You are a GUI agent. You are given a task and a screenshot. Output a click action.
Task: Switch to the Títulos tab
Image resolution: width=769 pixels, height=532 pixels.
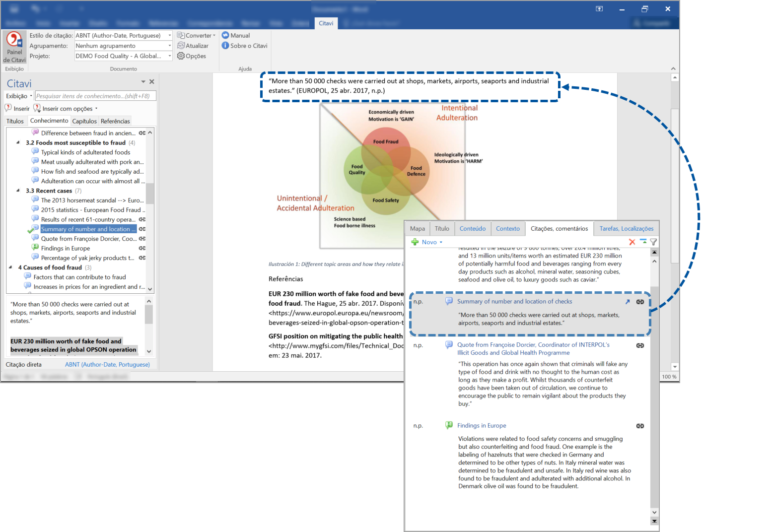[x=15, y=121]
